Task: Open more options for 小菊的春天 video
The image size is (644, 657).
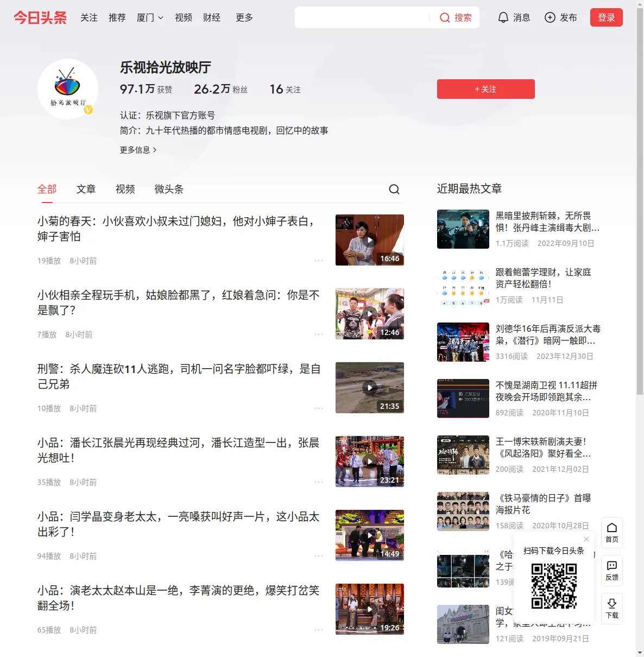Action: (x=319, y=261)
